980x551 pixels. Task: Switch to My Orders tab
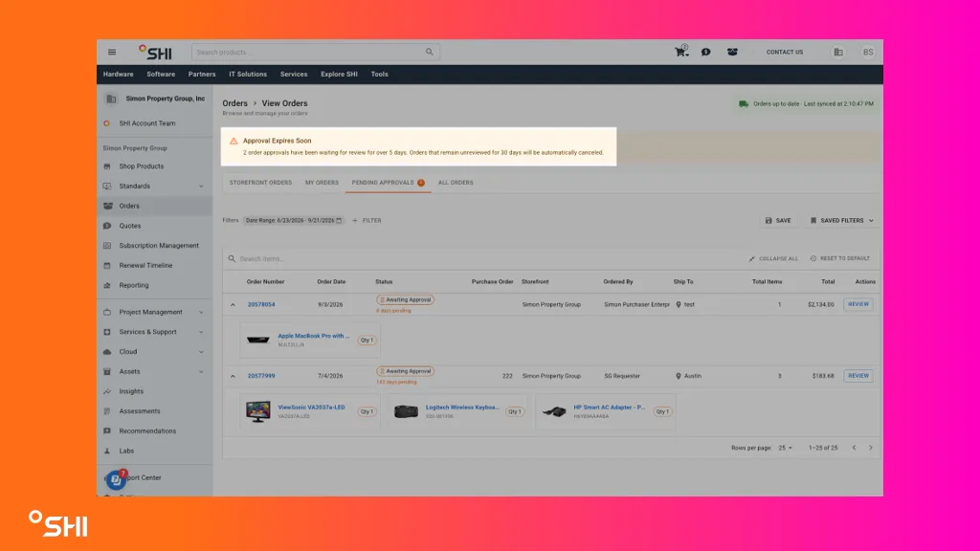pyautogui.click(x=322, y=183)
